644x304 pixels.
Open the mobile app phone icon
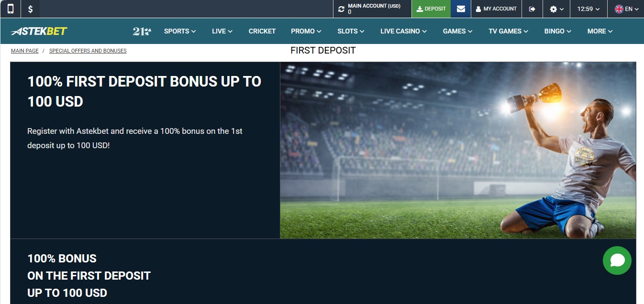click(x=11, y=9)
